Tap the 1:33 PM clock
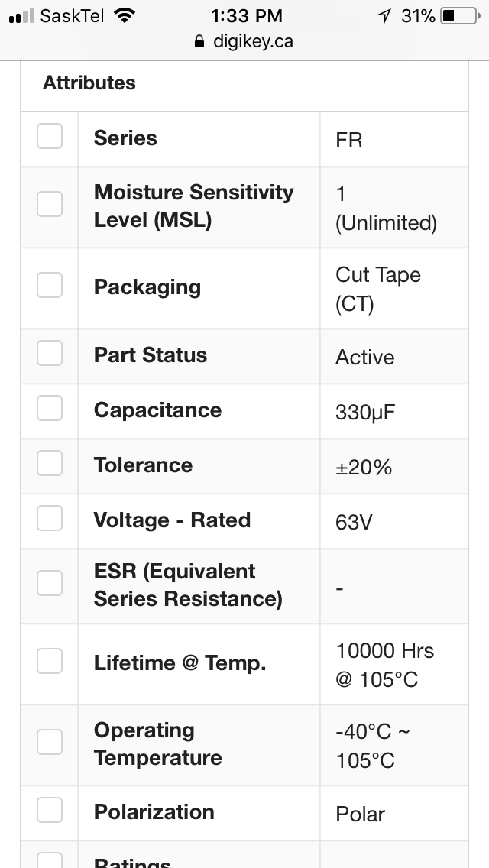The image size is (489, 868). (247, 15)
